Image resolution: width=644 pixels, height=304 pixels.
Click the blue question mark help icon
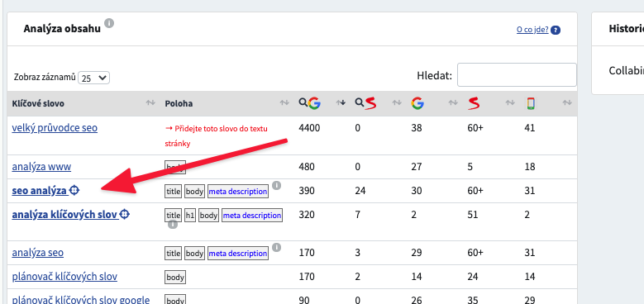[556, 30]
